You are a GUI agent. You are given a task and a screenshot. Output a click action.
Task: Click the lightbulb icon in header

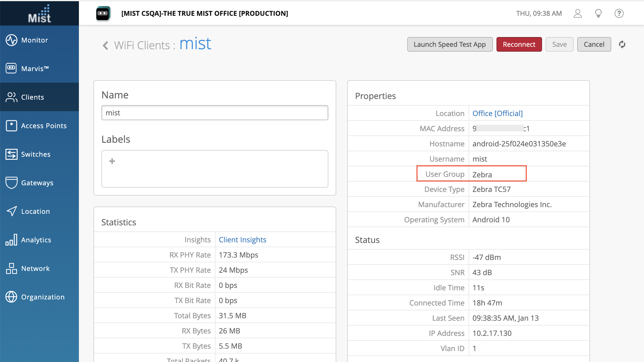click(598, 13)
